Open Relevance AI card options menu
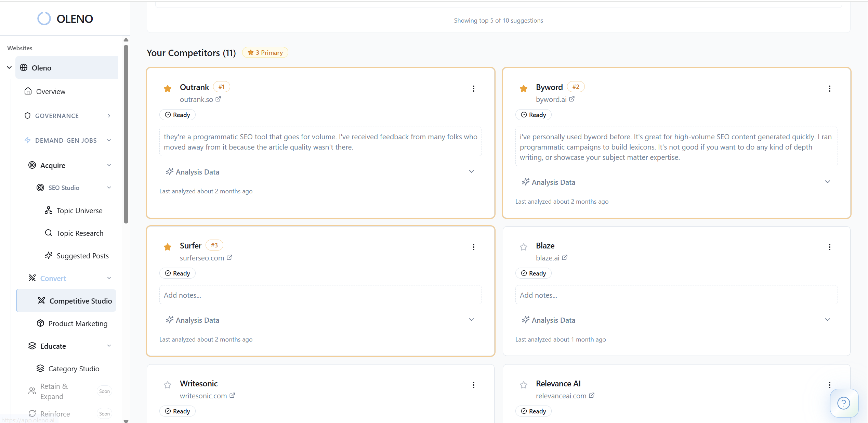This screenshot has width=868, height=423. [829, 385]
